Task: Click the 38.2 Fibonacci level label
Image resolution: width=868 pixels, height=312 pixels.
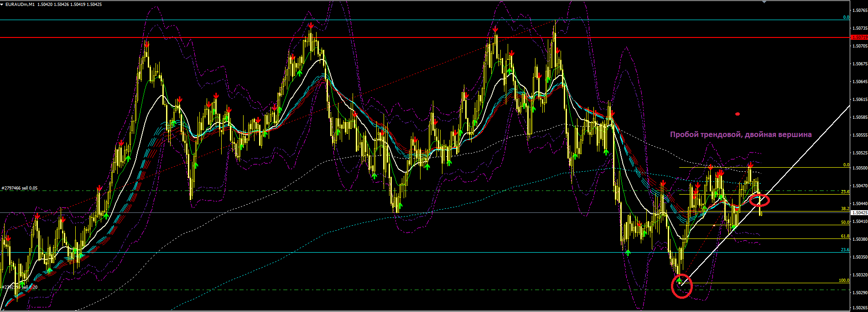Action: (845, 208)
